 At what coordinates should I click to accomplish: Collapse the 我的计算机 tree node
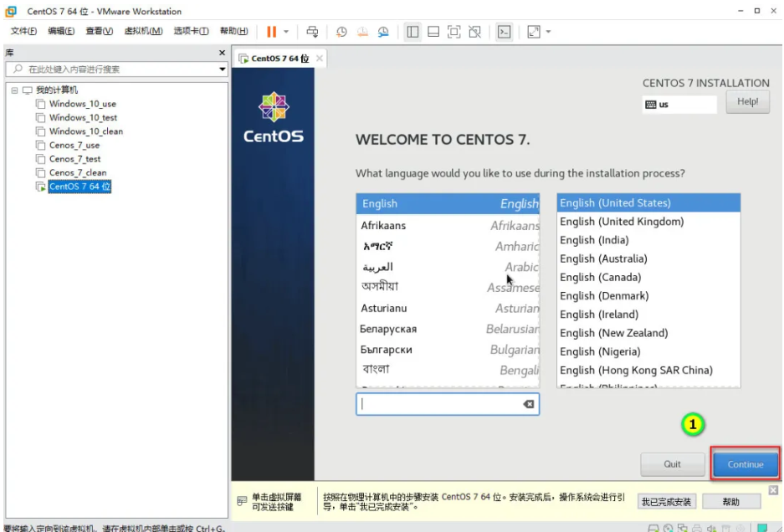[14, 90]
